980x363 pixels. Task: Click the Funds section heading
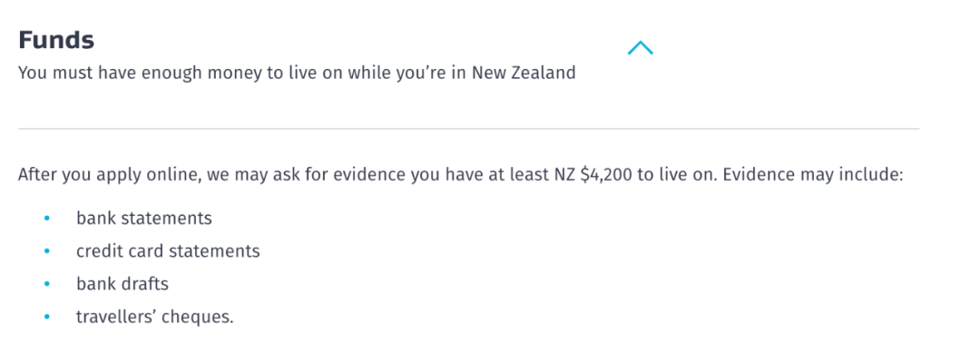(x=56, y=41)
